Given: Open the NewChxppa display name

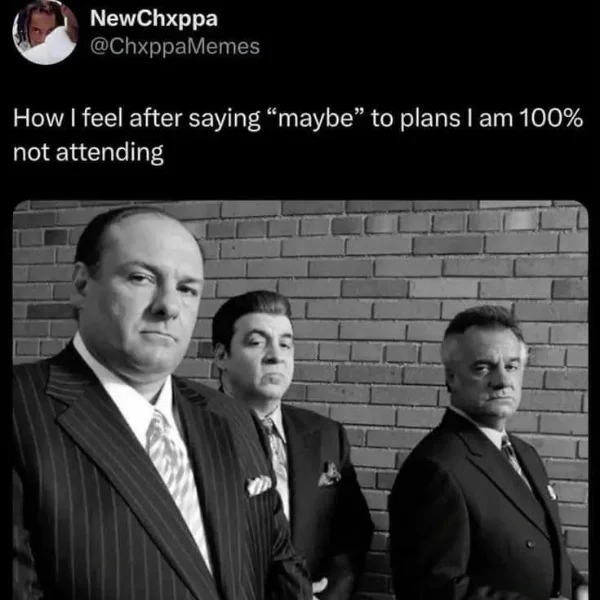Looking at the screenshot, I should tap(153, 19).
